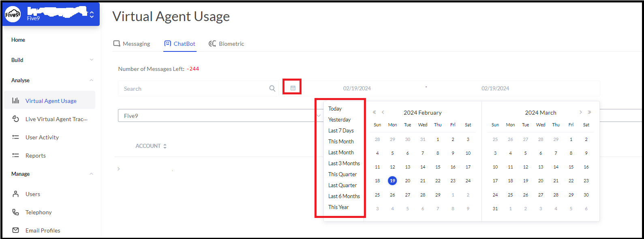Choose Today date range shortcut
The width and height of the screenshot is (644, 239).
335,109
